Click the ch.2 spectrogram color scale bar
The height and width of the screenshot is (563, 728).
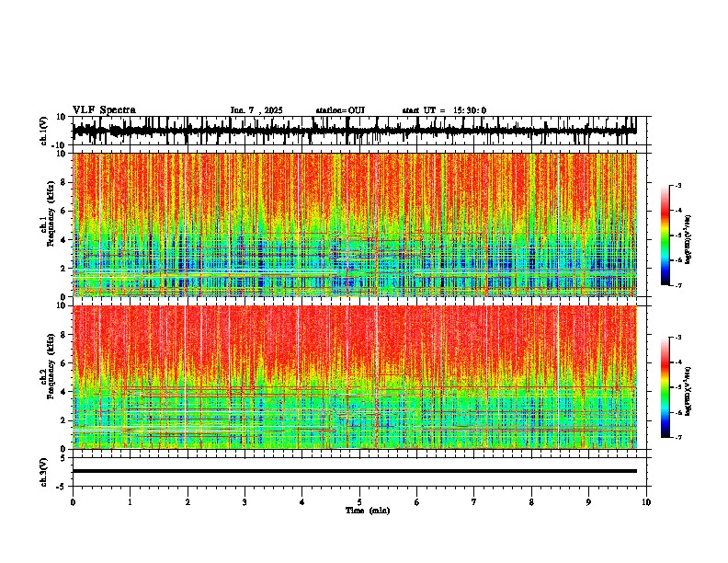pyautogui.click(x=665, y=387)
